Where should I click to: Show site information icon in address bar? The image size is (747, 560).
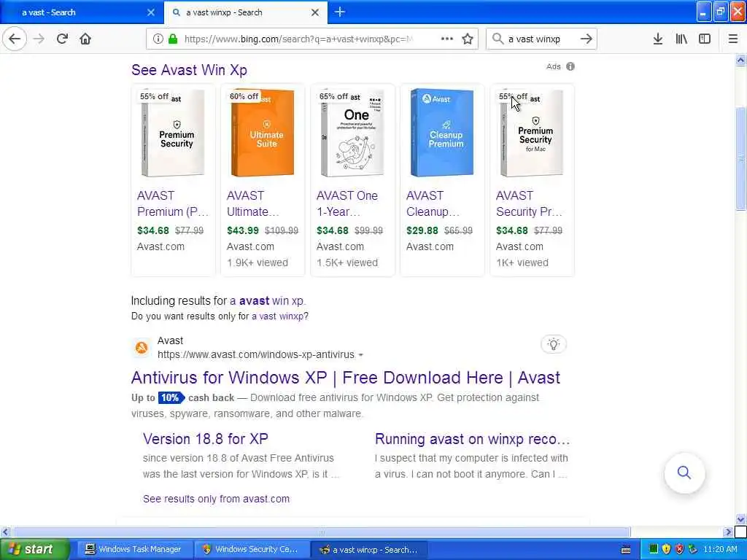(158, 39)
